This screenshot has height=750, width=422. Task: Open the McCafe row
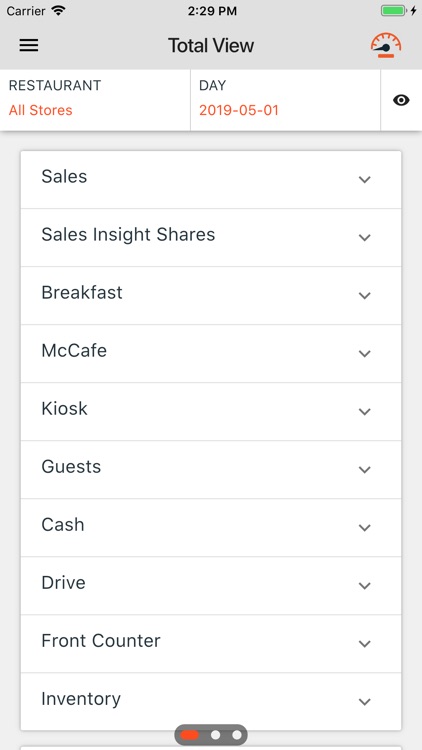pyautogui.click(x=211, y=353)
